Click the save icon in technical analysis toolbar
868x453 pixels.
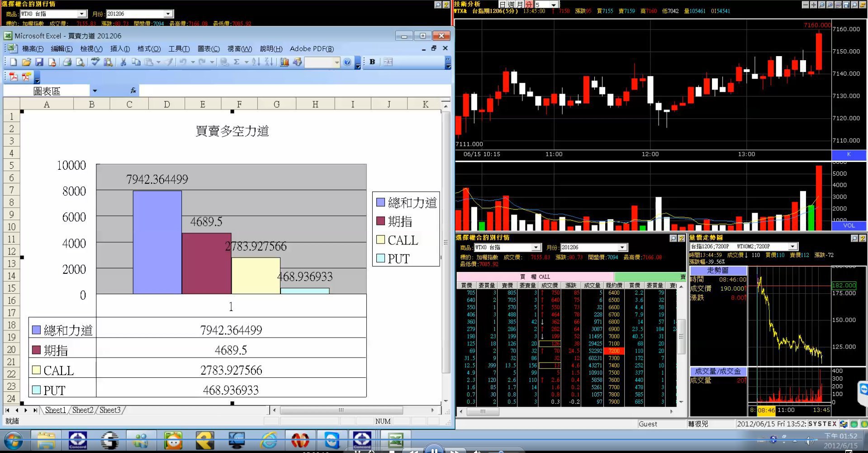point(846,5)
